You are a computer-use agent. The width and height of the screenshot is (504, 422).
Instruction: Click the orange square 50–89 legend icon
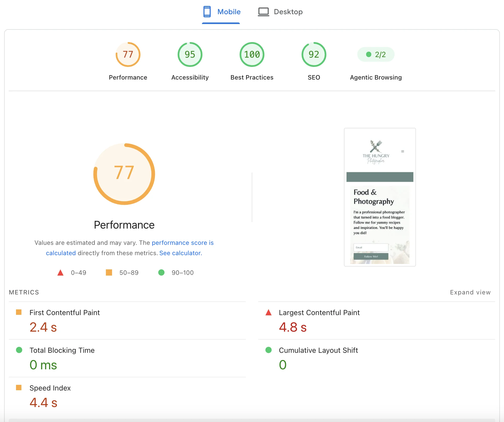pyautogui.click(x=109, y=272)
